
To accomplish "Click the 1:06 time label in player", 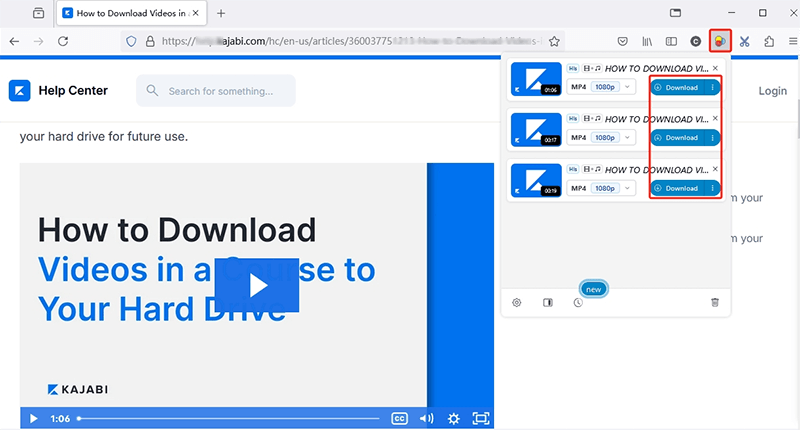I will click(60, 419).
